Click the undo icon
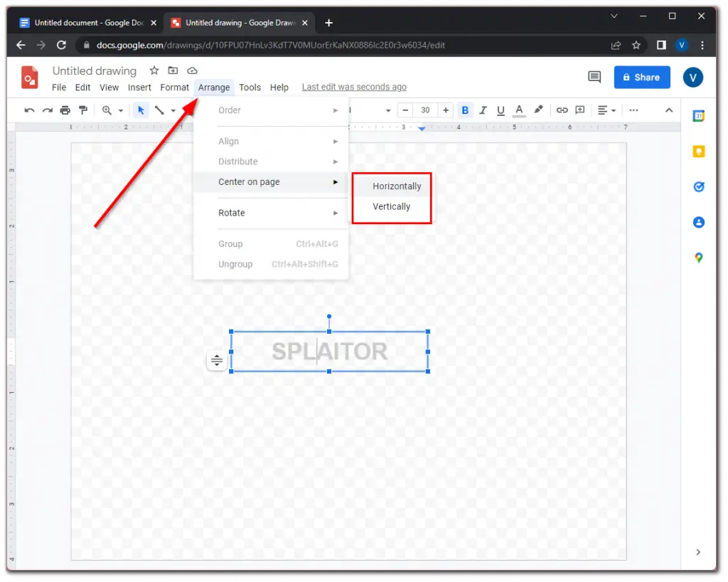 click(29, 110)
